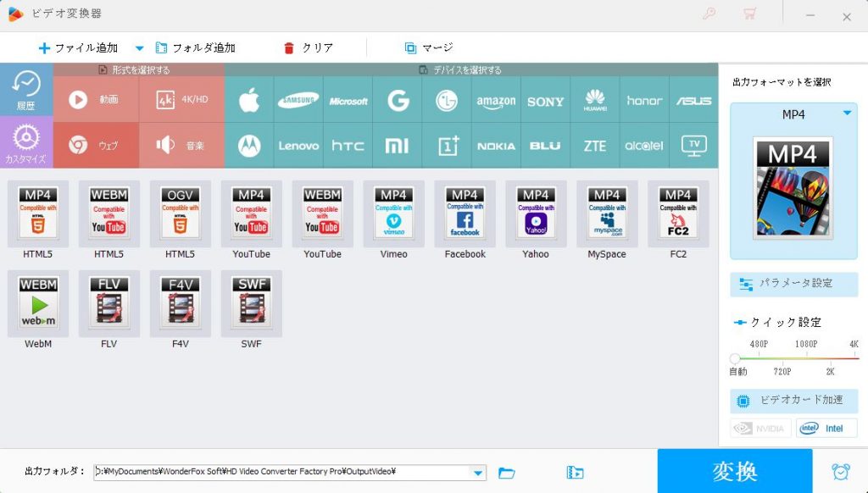Pick the Vimeo MP4 format preset
This screenshot has width=868, height=493.
393,219
